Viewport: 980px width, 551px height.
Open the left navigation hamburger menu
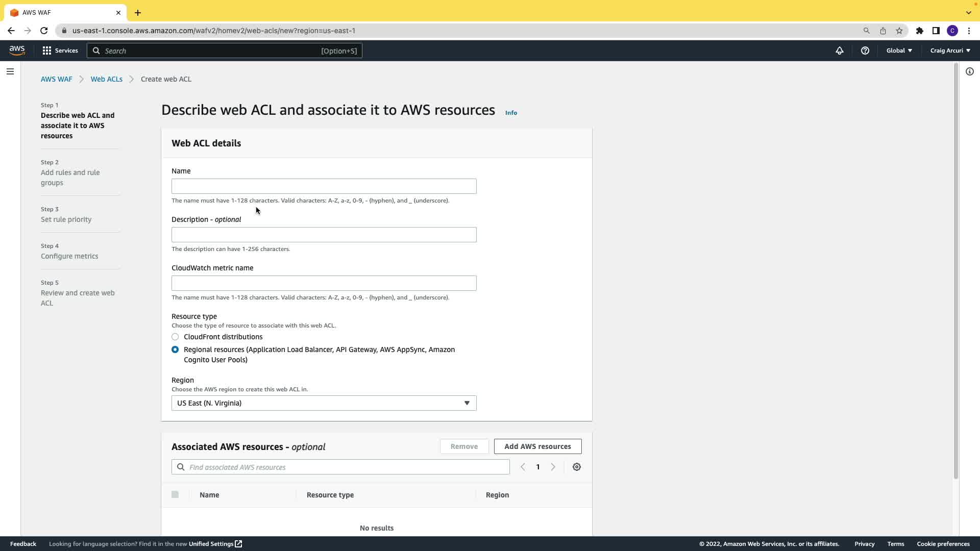(10, 71)
